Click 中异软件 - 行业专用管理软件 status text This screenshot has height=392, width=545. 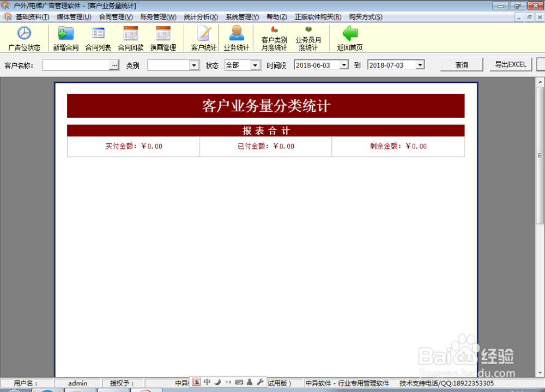click(347, 383)
